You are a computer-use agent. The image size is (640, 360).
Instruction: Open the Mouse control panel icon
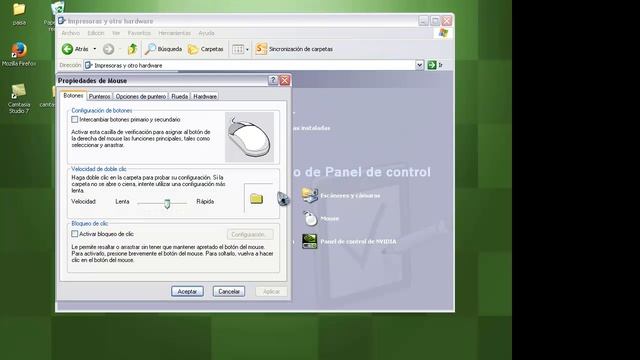click(x=310, y=218)
